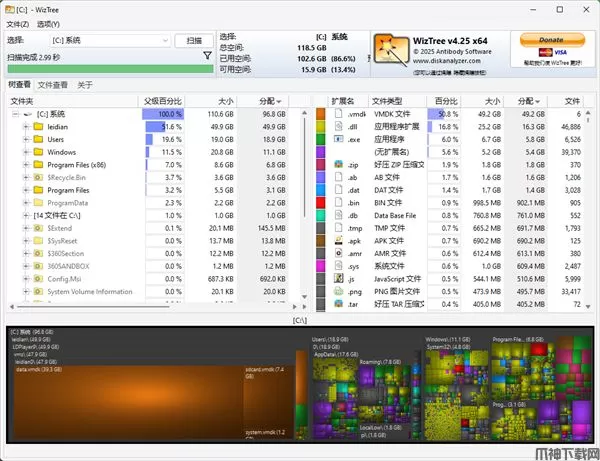600x461 pixels.
Task: Select the Windows folder icon
Action: [39, 152]
